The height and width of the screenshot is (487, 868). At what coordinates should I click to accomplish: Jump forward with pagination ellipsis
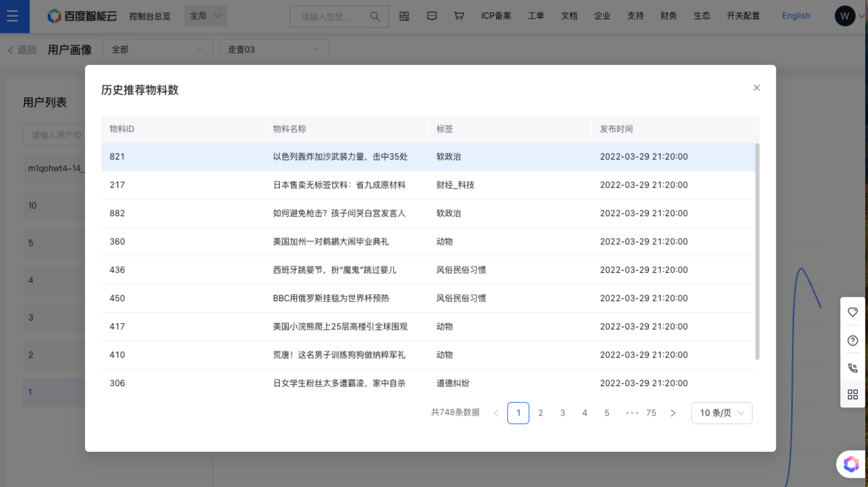[632, 413]
